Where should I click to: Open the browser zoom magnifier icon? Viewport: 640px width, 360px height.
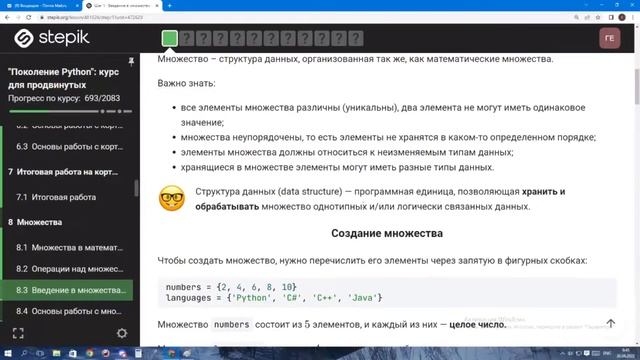pyautogui.click(x=576, y=18)
